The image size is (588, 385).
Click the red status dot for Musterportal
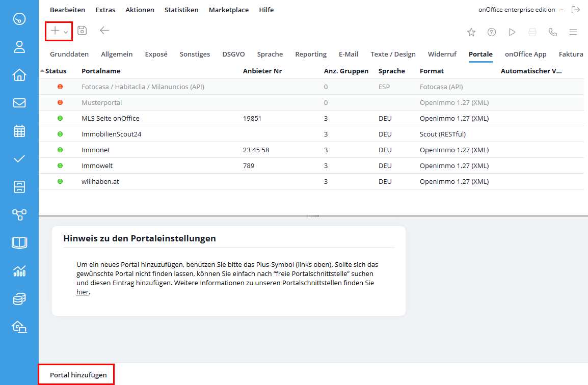[x=60, y=102]
